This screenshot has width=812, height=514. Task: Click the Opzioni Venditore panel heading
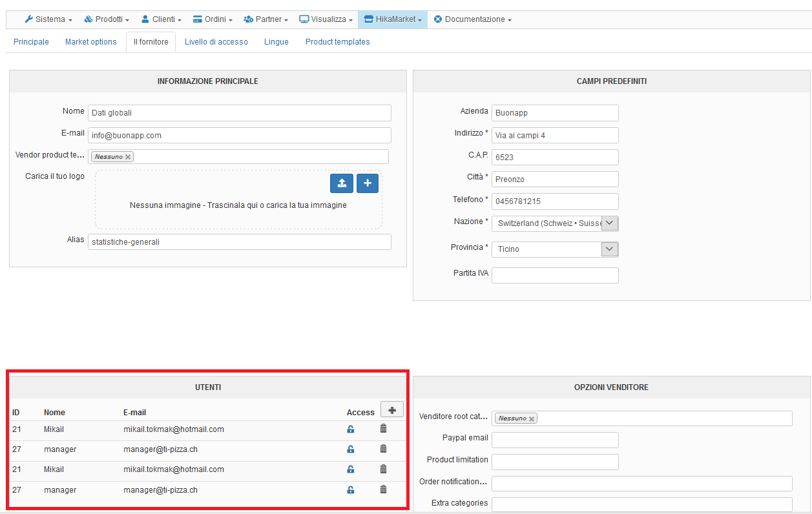click(612, 387)
